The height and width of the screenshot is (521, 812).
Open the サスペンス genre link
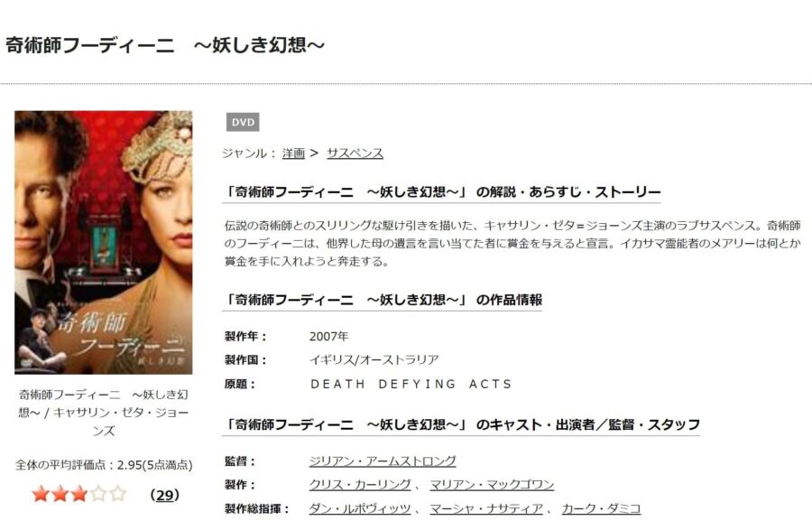(355, 154)
